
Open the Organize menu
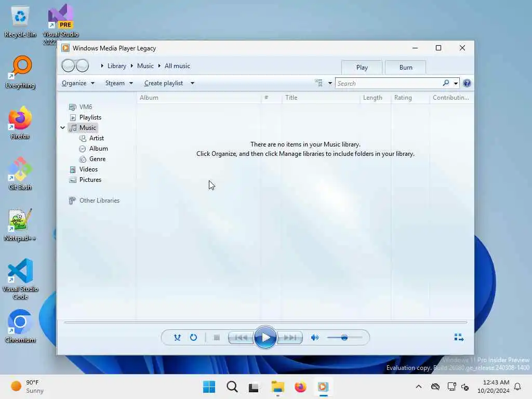[x=78, y=83]
